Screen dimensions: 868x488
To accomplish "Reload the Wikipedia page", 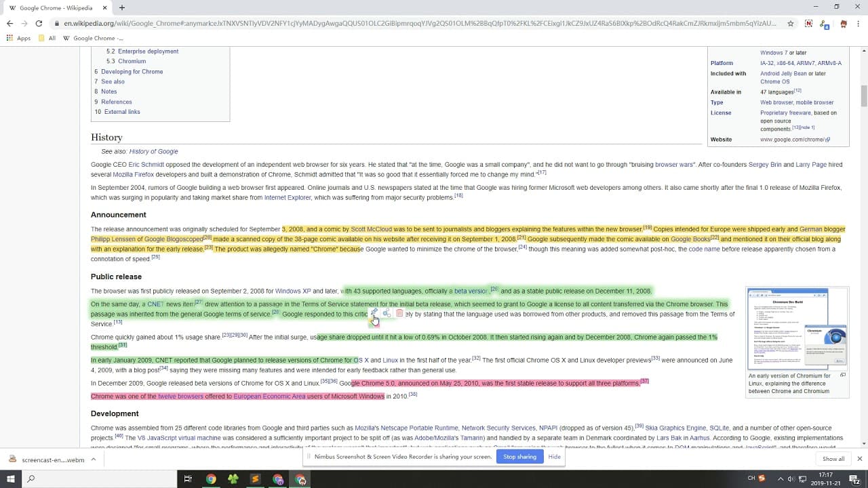I will (x=39, y=23).
